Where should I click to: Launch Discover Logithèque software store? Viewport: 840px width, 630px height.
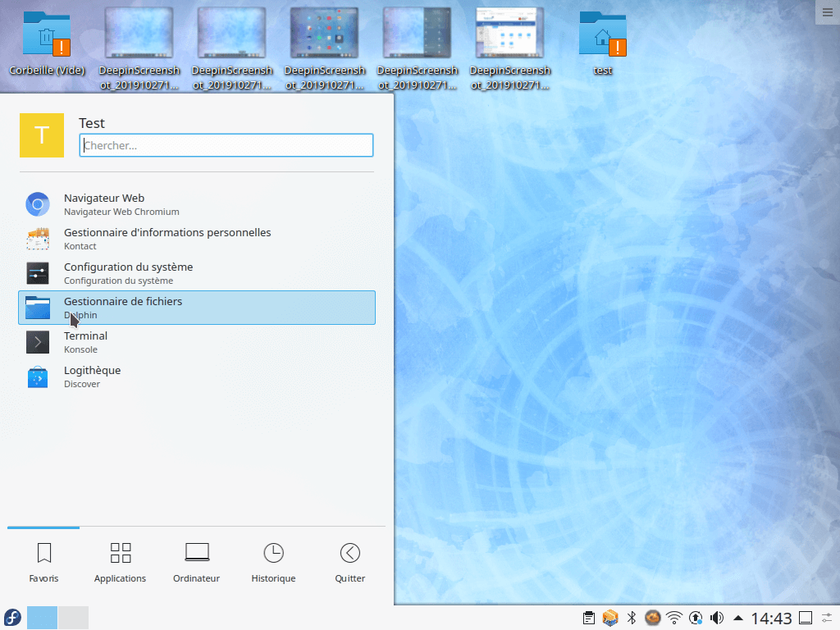197,377
